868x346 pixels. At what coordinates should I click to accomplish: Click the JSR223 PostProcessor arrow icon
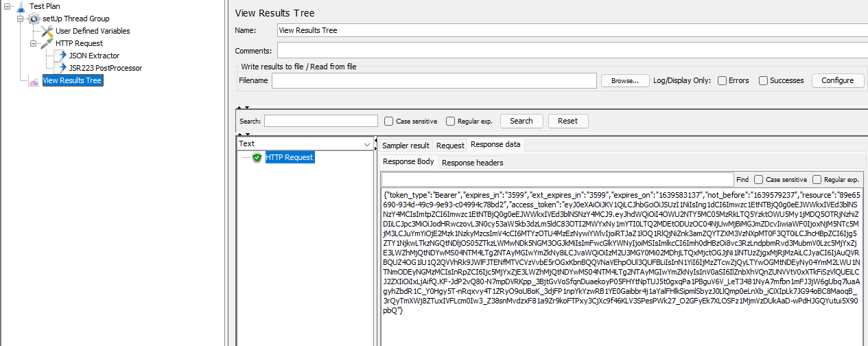pos(61,68)
